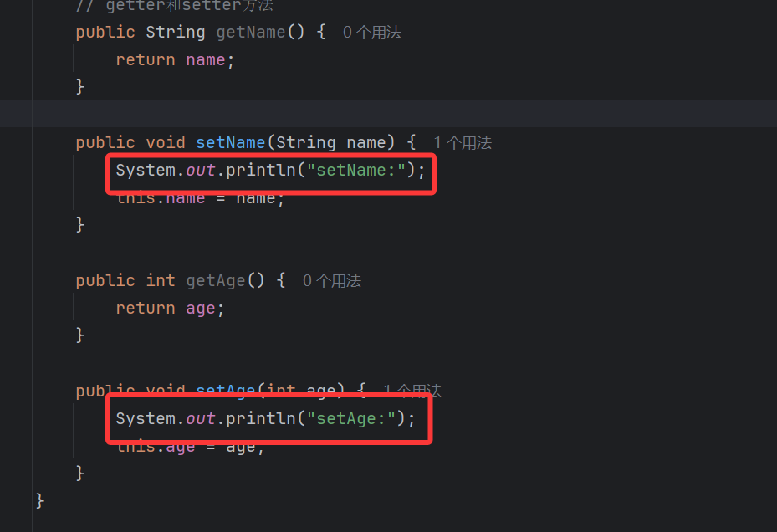Image resolution: width=777 pixels, height=532 pixels.
Task: Open the '1 个用法' hint beside setName
Action: click(x=463, y=143)
